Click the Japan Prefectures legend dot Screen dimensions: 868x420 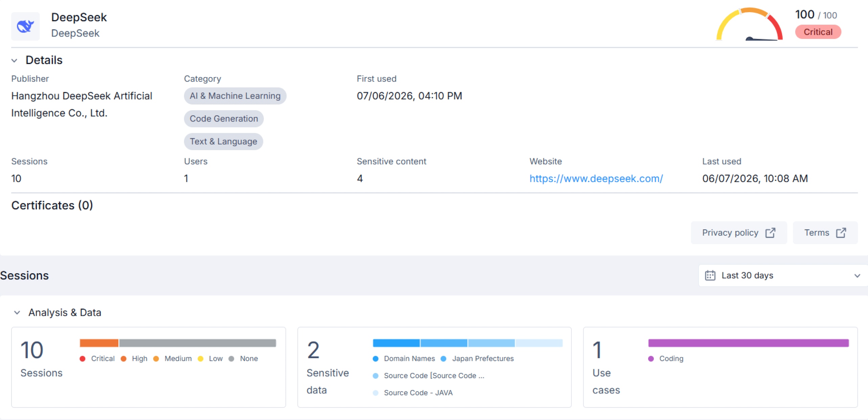coord(444,358)
